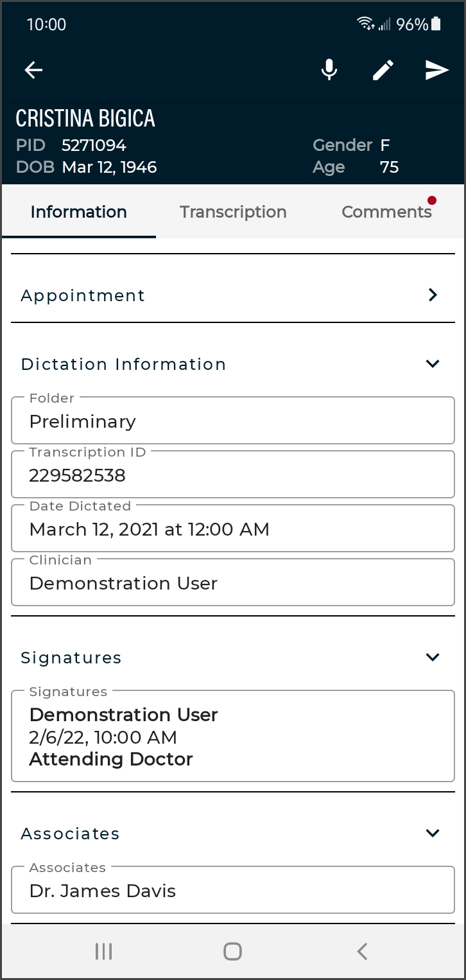Viewport: 466px width, 980px height.
Task: Switch to the Transcription tab
Action: [x=233, y=212]
